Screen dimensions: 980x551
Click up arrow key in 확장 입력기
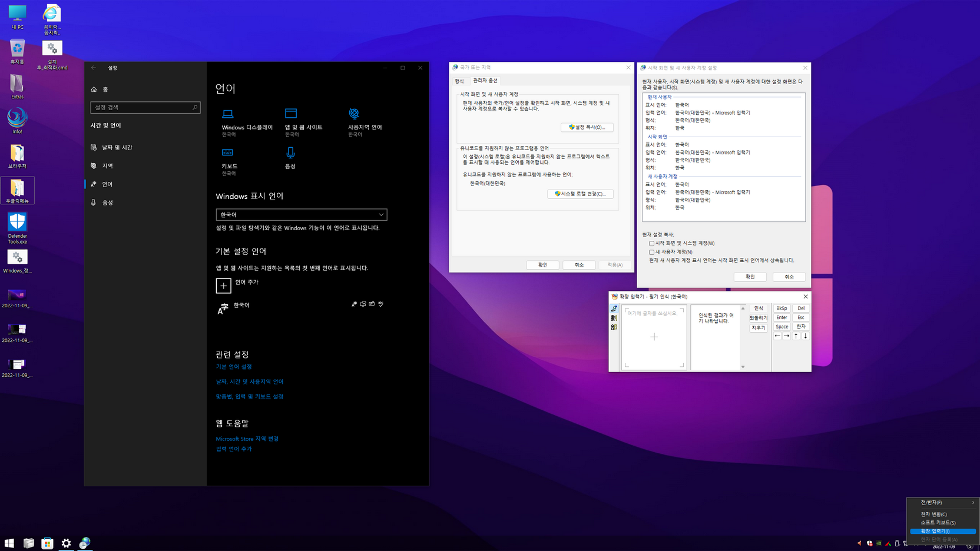796,336
